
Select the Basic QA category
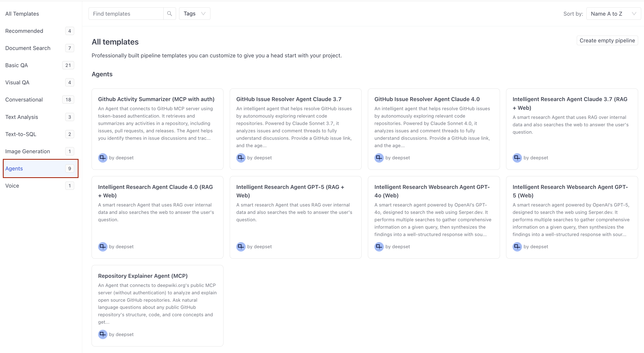click(17, 65)
